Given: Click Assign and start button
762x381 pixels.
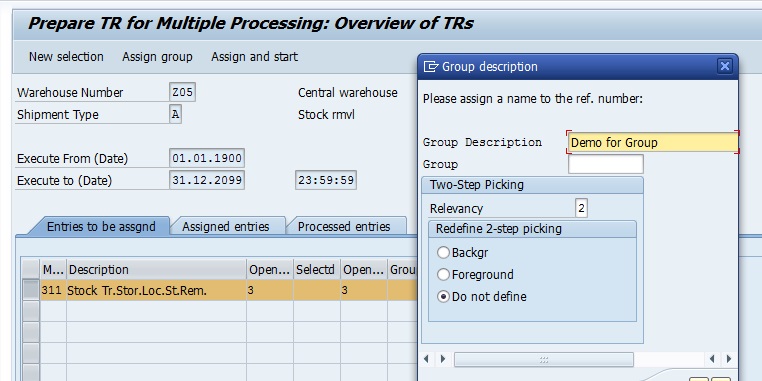Looking at the screenshot, I should [x=254, y=57].
